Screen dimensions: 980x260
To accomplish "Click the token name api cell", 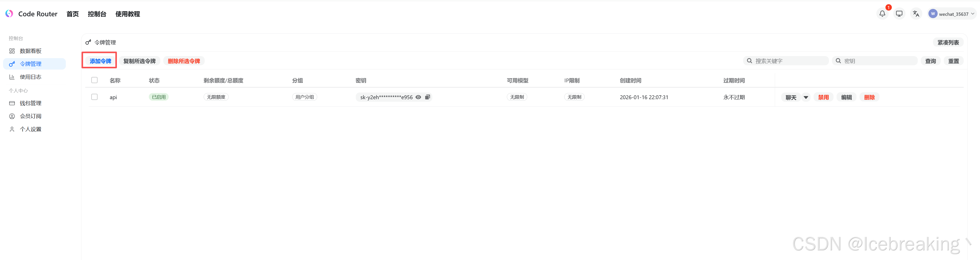I will pyautogui.click(x=113, y=97).
